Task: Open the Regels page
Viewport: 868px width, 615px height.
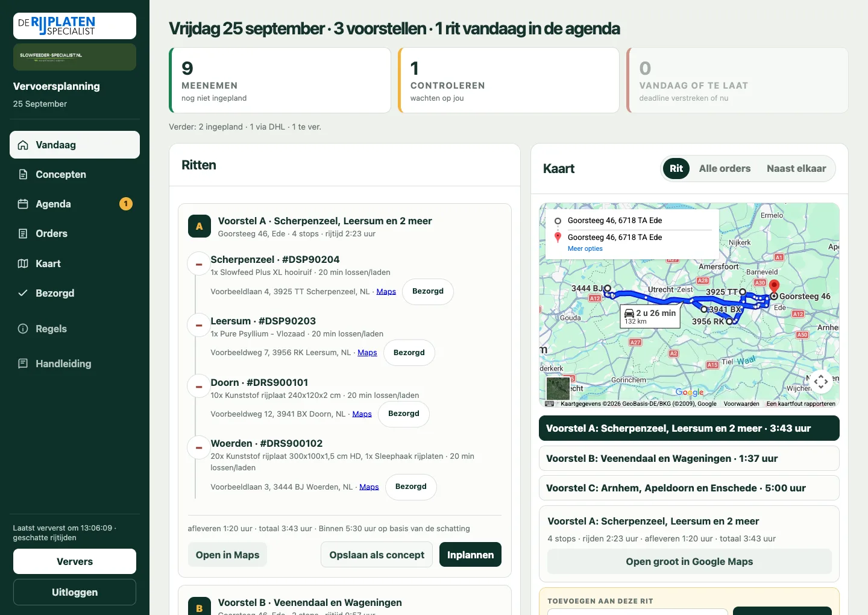Action: coord(75,329)
